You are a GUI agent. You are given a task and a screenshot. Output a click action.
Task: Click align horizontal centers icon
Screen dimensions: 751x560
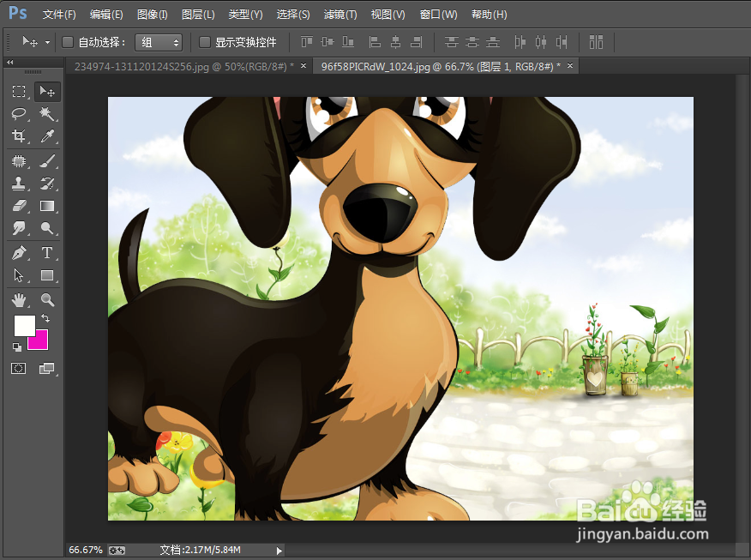click(395, 42)
